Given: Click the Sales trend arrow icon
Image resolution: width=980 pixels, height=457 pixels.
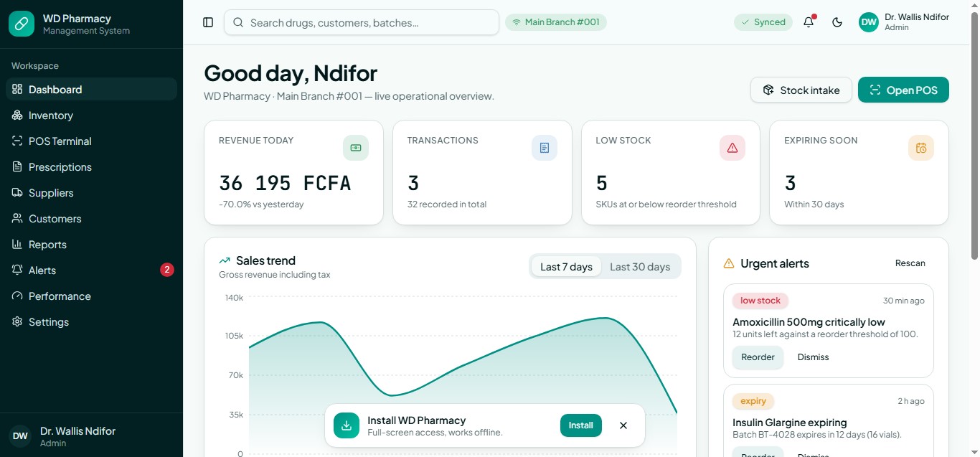Looking at the screenshot, I should click(x=225, y=260).
